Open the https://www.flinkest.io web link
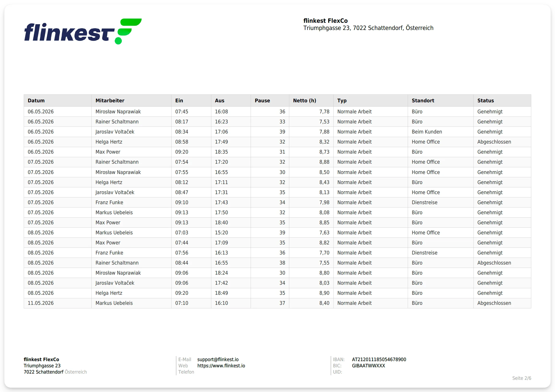555x392 pixels. coord(221,366)
